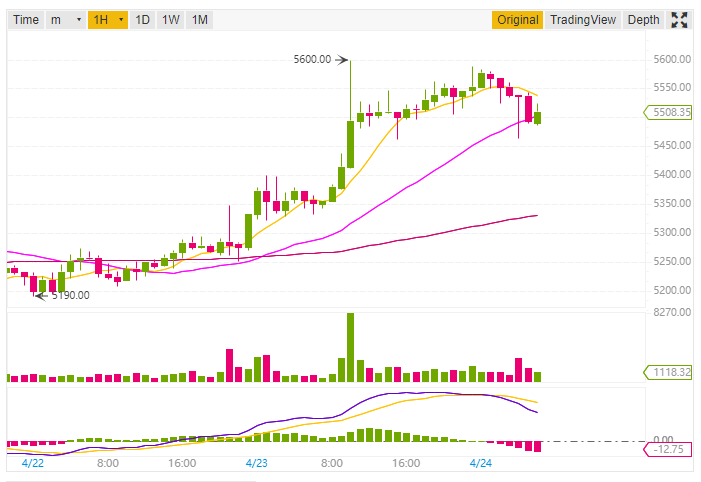
Task: Select the Time chart mode
Action: click(25, 20)
